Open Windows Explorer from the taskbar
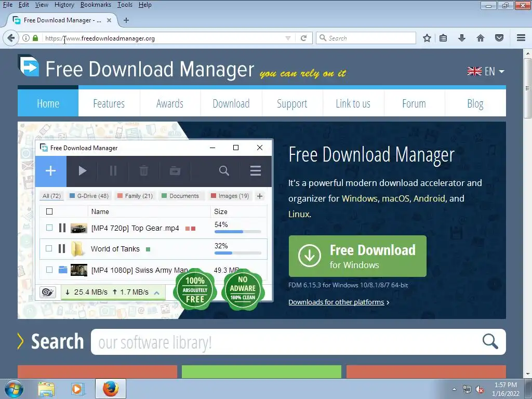Viewport: 532px width, 399px height. (46, 389)
